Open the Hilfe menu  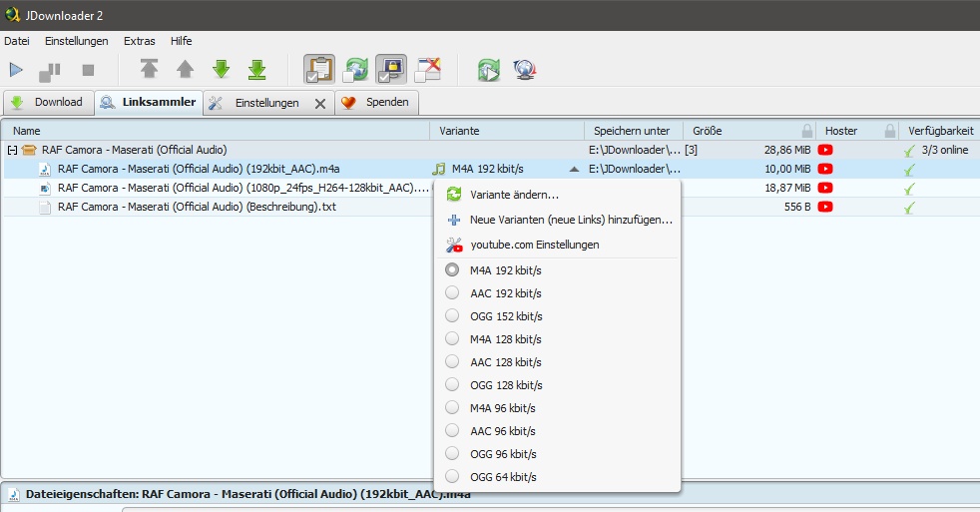pyautogui.click(x=182, y=41)
